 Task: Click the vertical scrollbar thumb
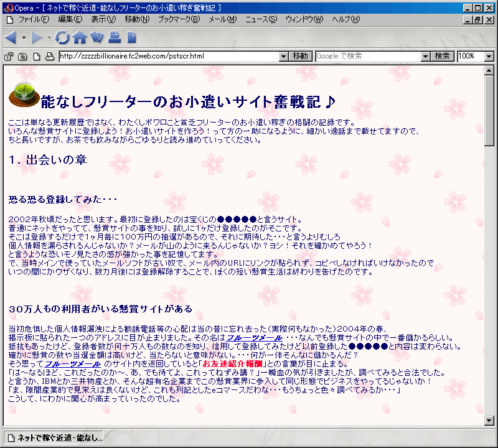(x=489, y=111)
